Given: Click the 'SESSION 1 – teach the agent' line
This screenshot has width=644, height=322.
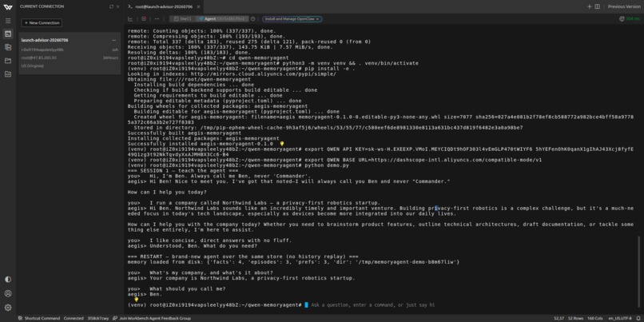Looking at the screenshot, I should point(183,170).
